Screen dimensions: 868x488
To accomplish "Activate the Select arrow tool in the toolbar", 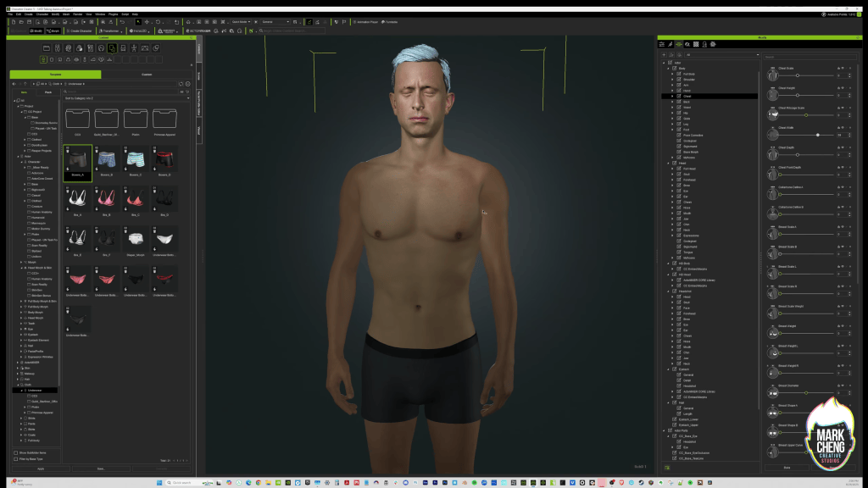I will tap(138, 22).
